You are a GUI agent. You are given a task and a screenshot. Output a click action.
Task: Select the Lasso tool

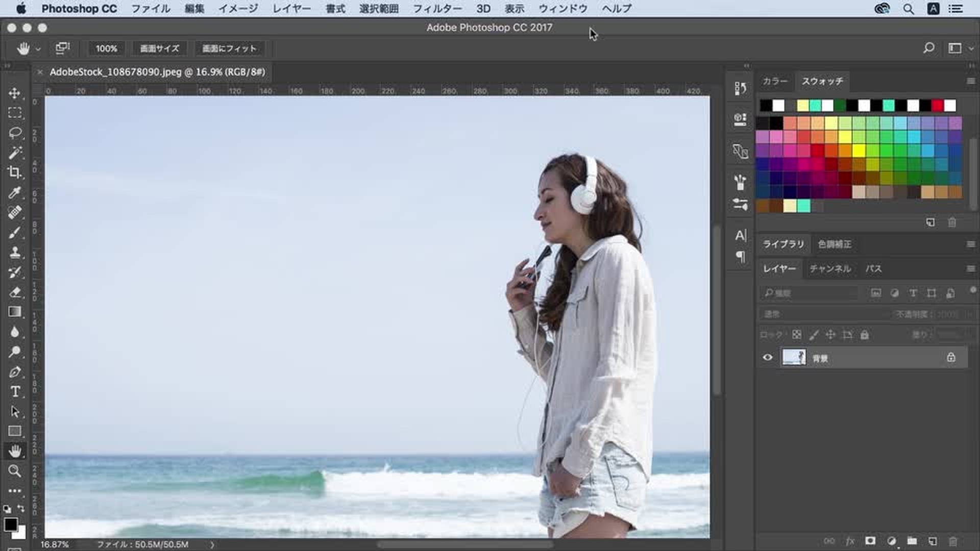[14, 133]
